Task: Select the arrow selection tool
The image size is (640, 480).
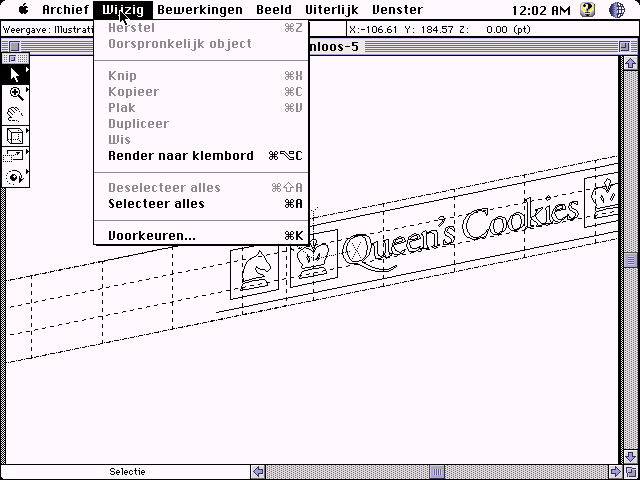Action: 15,75
